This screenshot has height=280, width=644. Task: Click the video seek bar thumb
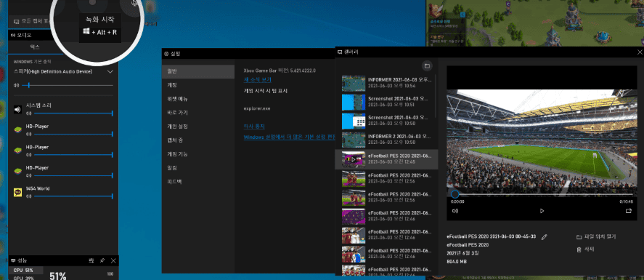pos(455,194)
